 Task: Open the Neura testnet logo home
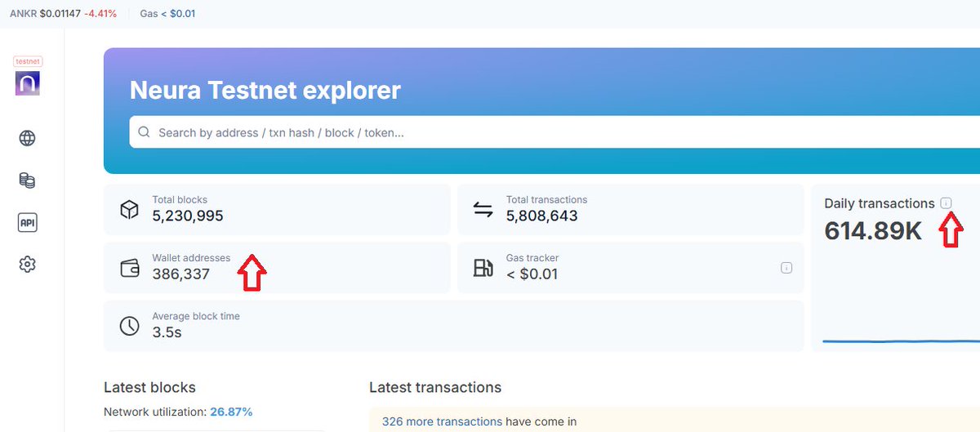coord(27,82)
